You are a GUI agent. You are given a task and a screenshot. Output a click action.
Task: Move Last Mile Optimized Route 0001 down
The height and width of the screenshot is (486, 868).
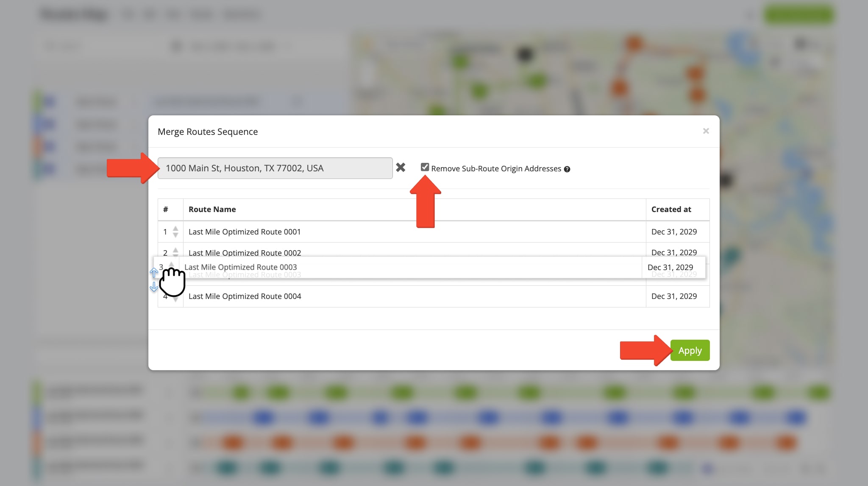[x=175, y=235]
